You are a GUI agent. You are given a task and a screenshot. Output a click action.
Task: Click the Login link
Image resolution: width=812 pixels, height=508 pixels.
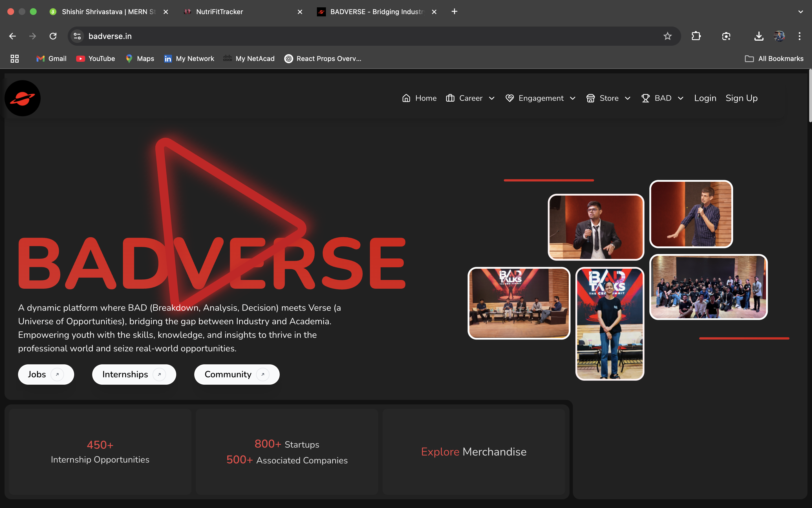[705, 98]
